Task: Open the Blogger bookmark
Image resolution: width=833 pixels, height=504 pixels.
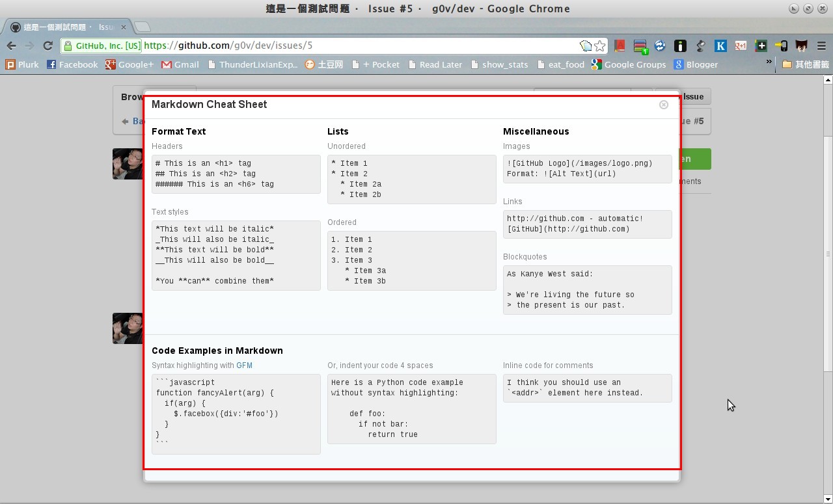Action: pyautogui.click(x=696, y=64)
